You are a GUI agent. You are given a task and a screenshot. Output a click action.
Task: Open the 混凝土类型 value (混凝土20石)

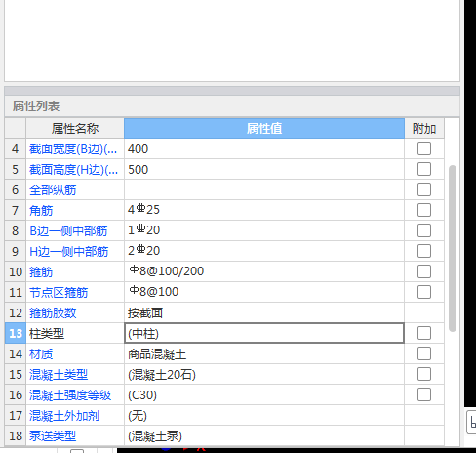[264, 374]
